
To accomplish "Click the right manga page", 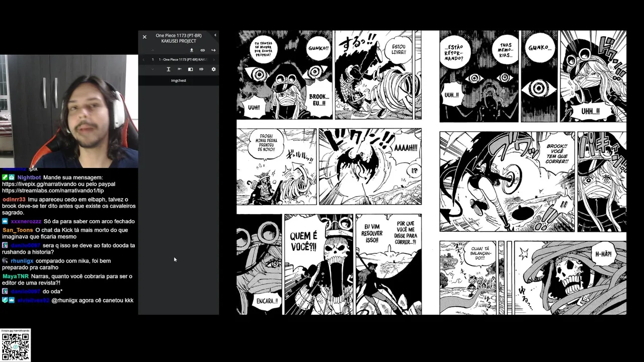I will pos(533,172).
